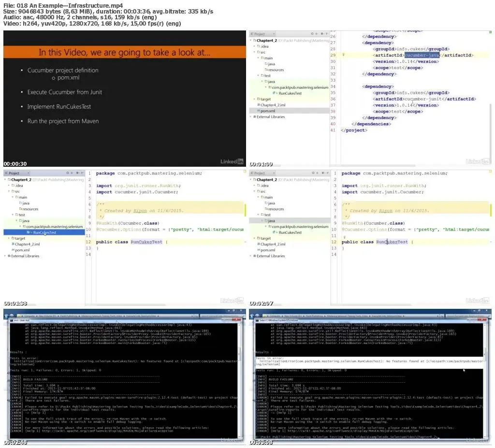Click Explorer back arrow in 00:02:48 frame
The height and width of the screenshot is (448, 495).
click(6, 316)
